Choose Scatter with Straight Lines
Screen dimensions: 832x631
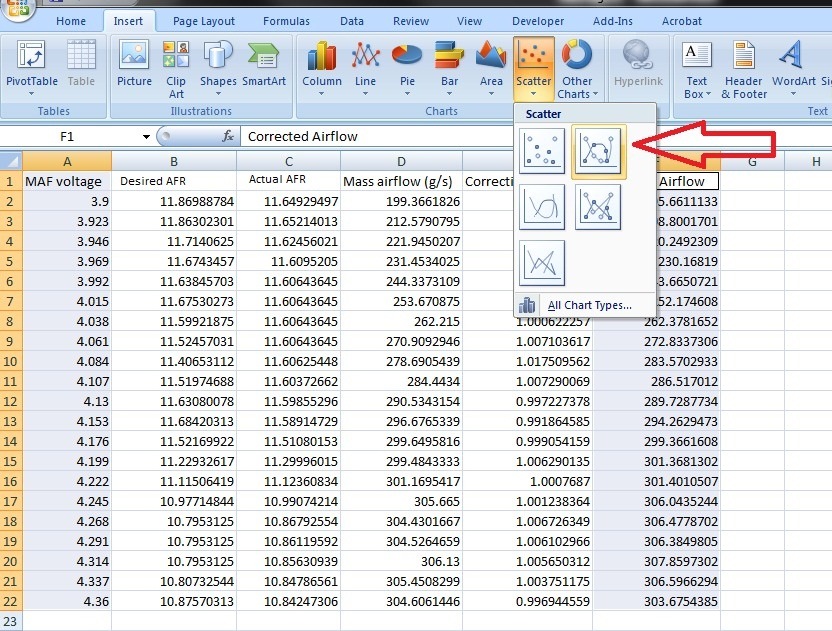click(542, 263)
